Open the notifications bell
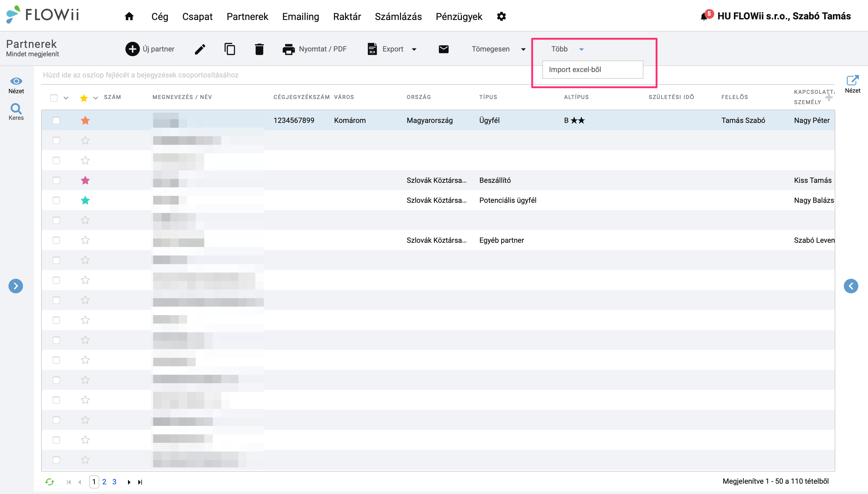 [x=704, y=16]
